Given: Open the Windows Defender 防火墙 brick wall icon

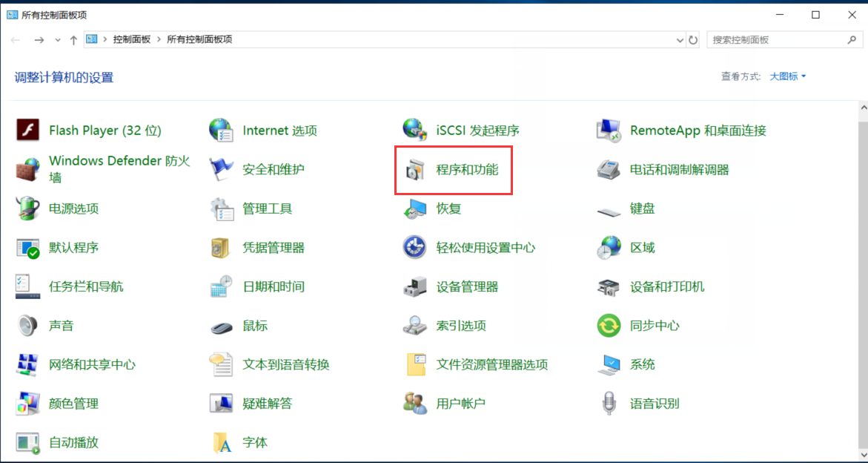Looking at the screenshot, I should click(x=27, y=169).
